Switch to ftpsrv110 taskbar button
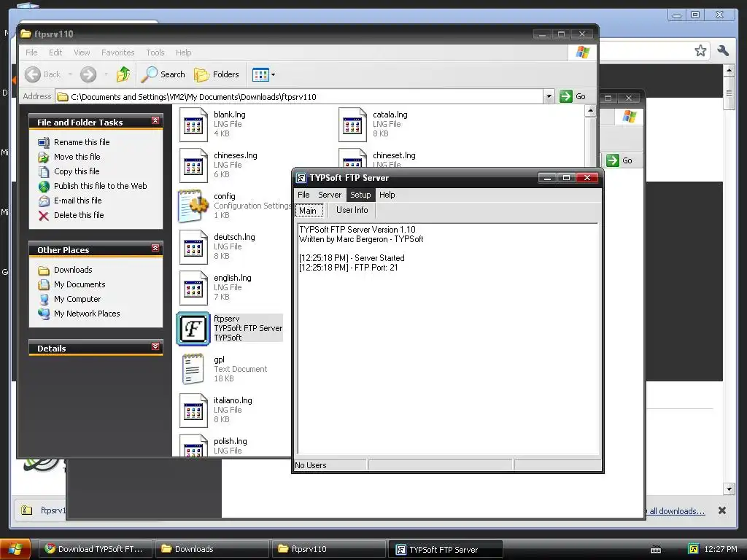Screen dimensions: 747x560 329,549
